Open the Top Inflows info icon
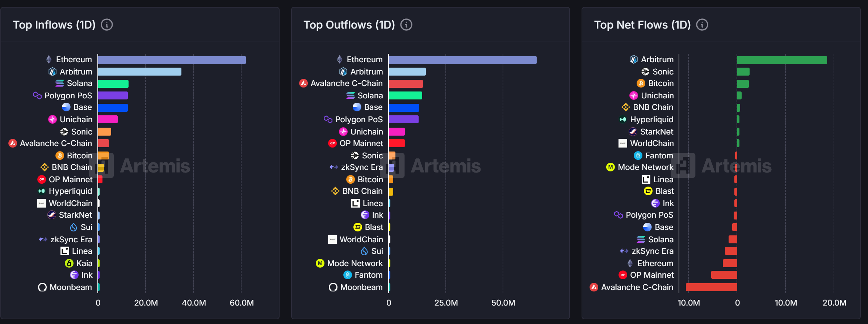This screenshot has height=324, width=868. tap(107, 25)
